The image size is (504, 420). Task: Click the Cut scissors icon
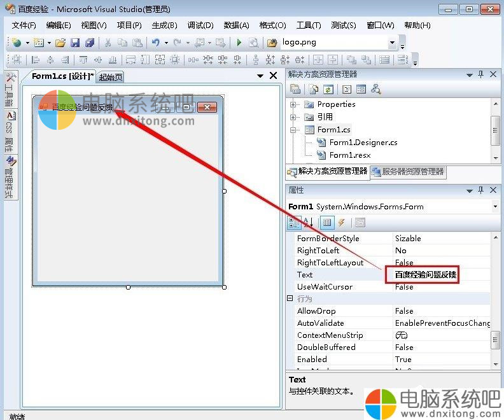tap(108, 43)
